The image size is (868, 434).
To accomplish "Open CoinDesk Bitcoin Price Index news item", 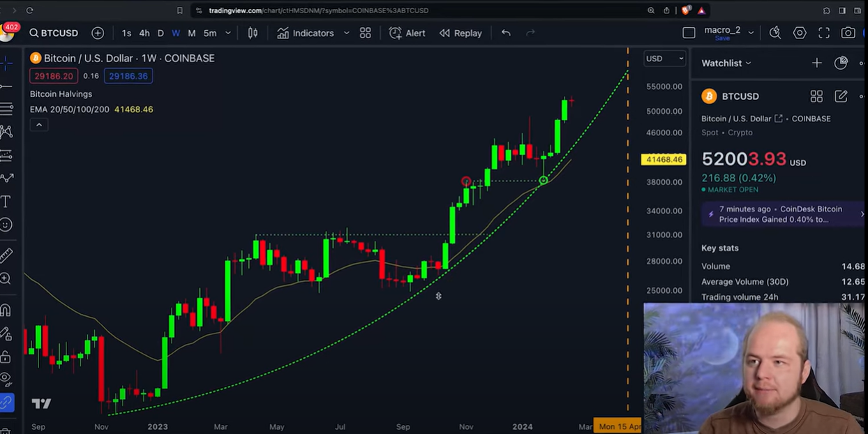I will pyautogui.click(x=781, y=214).
